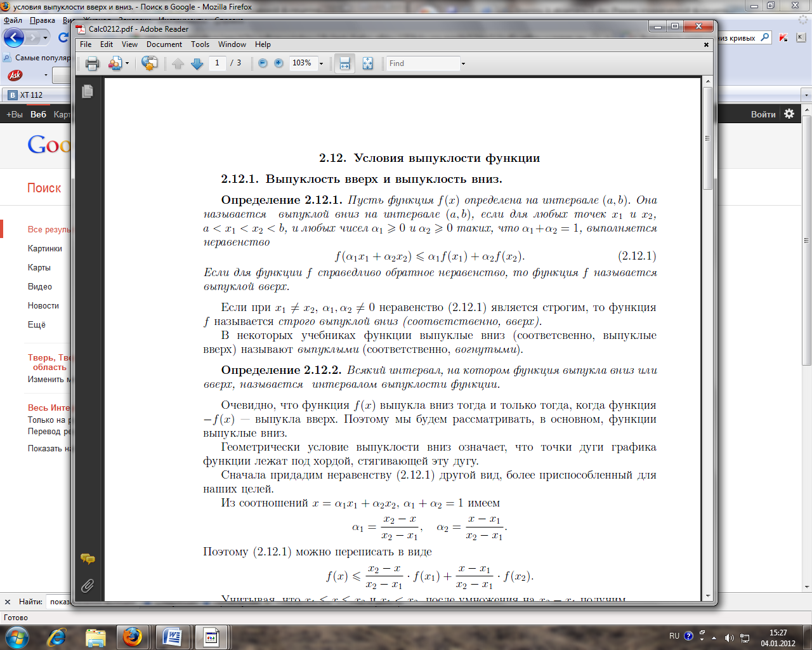This screenshot has width=812, height=650.
Task: Open Windows Explorer folder from taskbar
Action: click(x=95, y=637)
